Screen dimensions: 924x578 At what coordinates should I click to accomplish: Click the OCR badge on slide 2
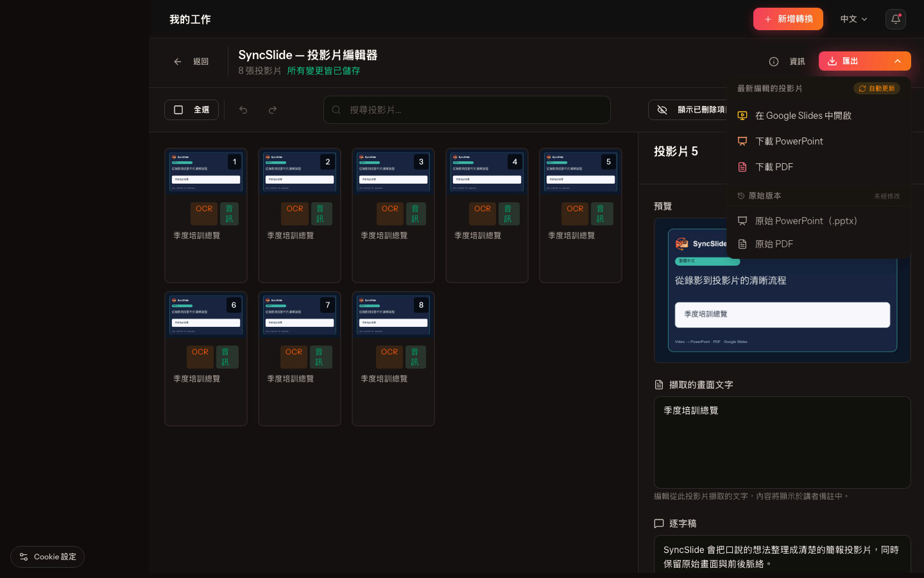tap(295, 214)
